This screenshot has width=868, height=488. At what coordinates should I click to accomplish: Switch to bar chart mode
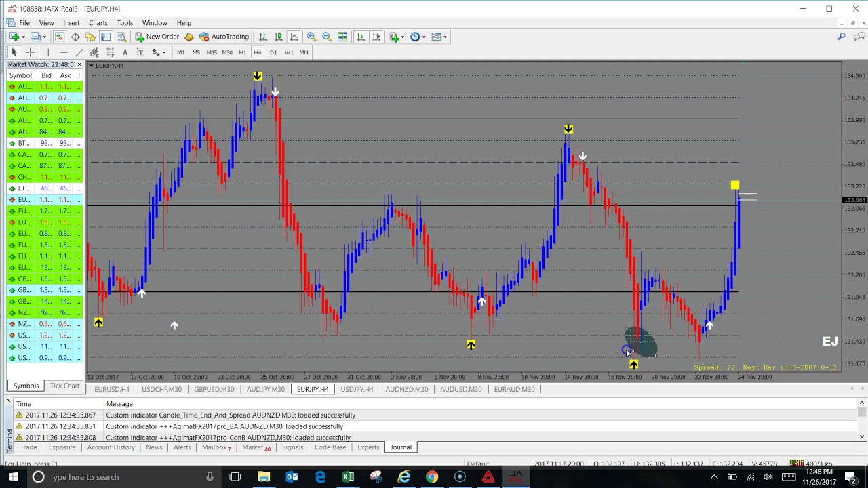tap(263, 37)
